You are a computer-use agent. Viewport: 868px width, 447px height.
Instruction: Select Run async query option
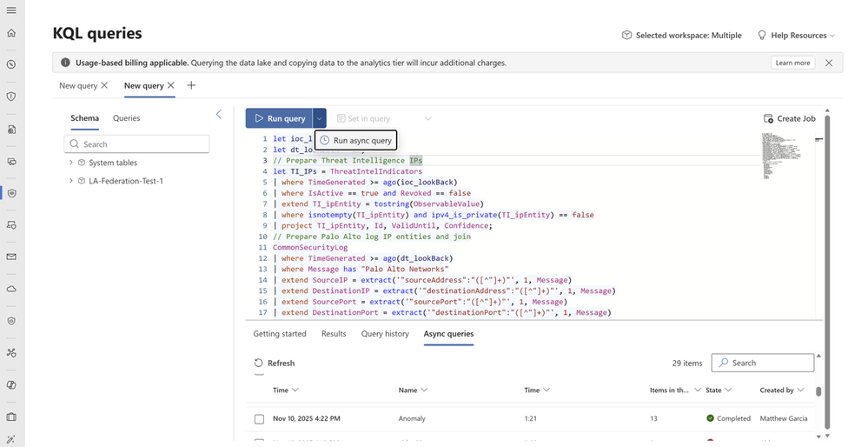(355, 140)
